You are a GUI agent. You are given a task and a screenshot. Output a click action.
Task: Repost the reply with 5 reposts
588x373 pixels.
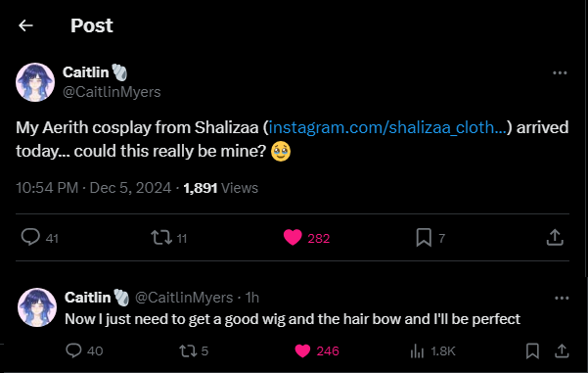tap(188, 350)
